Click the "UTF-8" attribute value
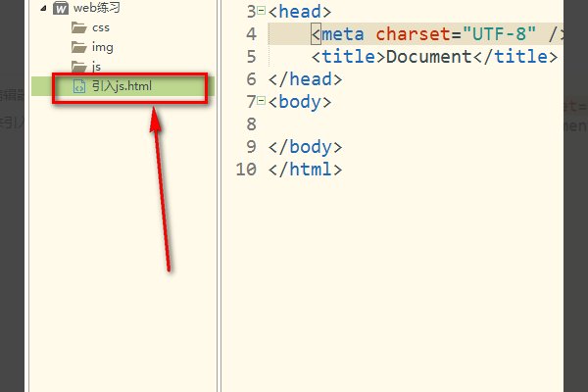The image size is (588, 392). point(499,33)
